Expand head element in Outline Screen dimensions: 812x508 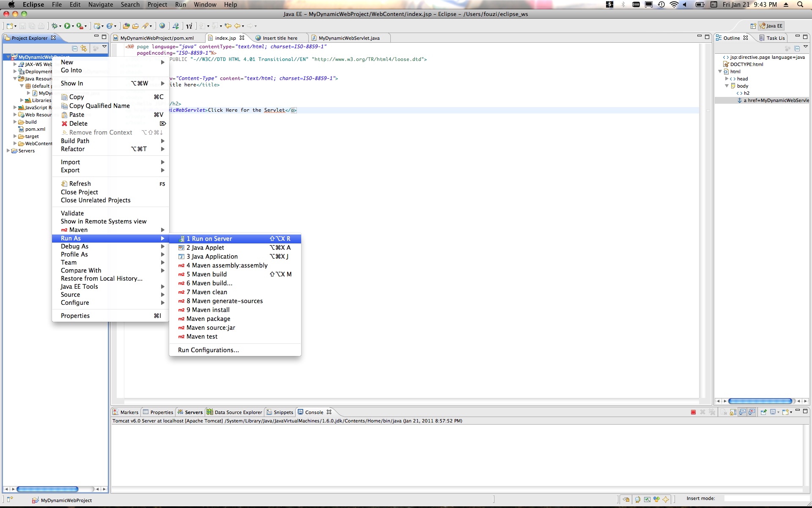[x=727, y=79]
